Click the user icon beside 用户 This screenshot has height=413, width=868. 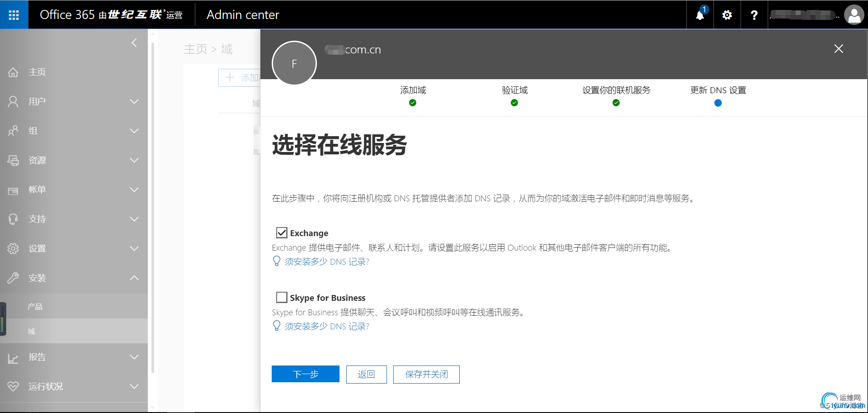coord(13,102)
